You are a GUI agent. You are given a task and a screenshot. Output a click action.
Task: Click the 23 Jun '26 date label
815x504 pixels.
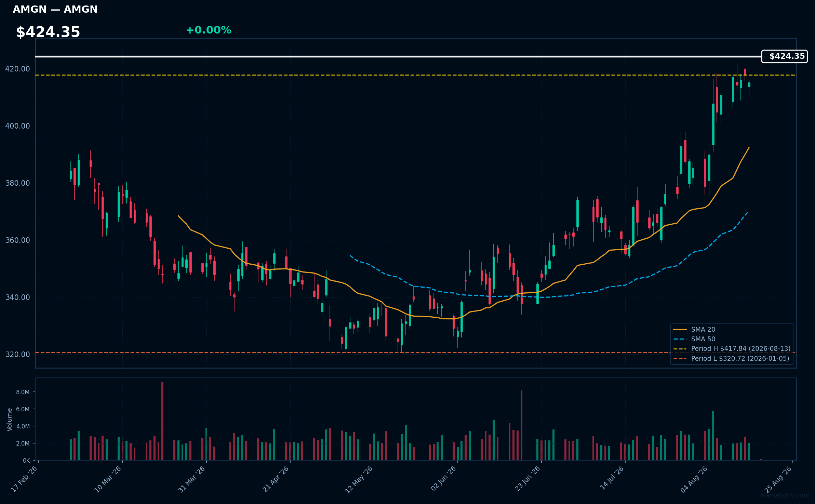tap(527, 478)
